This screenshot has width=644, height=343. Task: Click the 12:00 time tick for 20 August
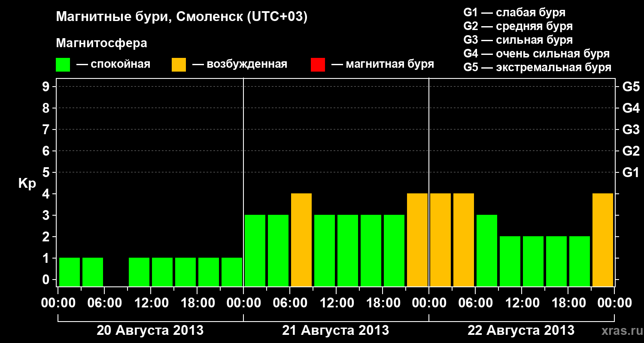tap(151, 303)
